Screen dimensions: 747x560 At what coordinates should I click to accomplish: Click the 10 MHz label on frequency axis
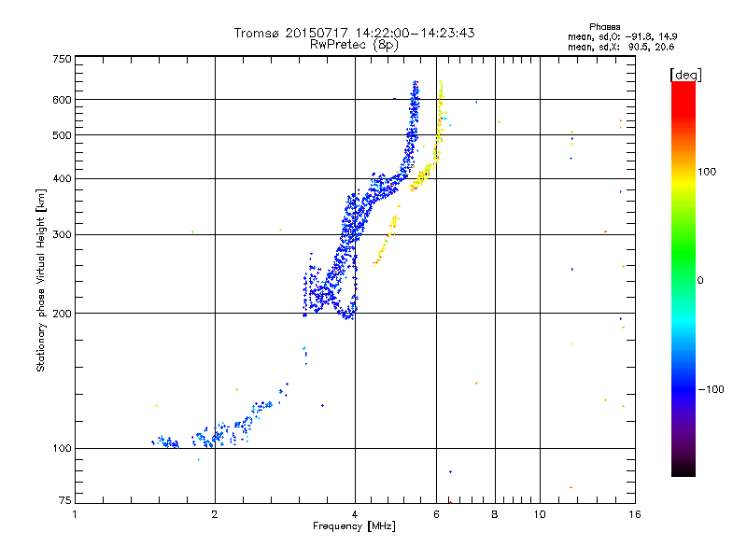(x=540, y=514)
